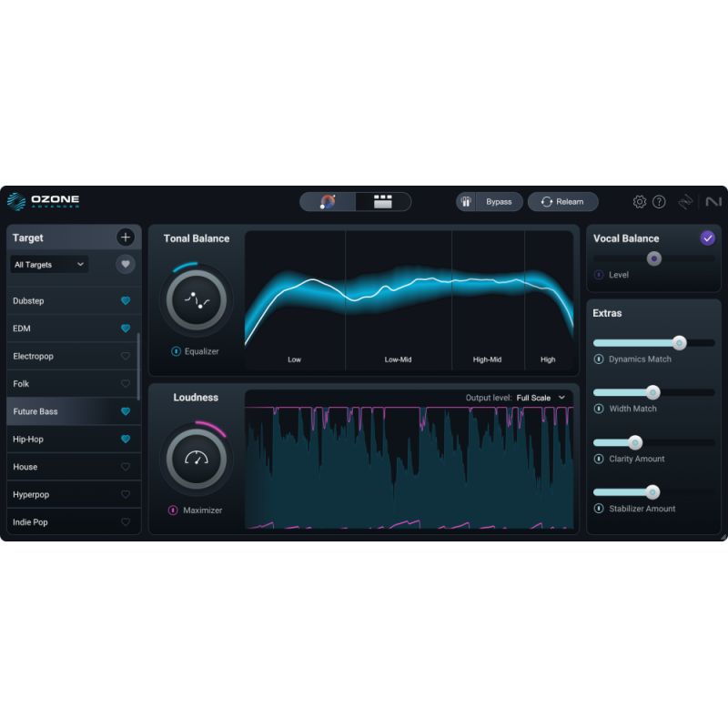Open help using the question mark icon
728x728 pixels.
[x=661, y=201]
